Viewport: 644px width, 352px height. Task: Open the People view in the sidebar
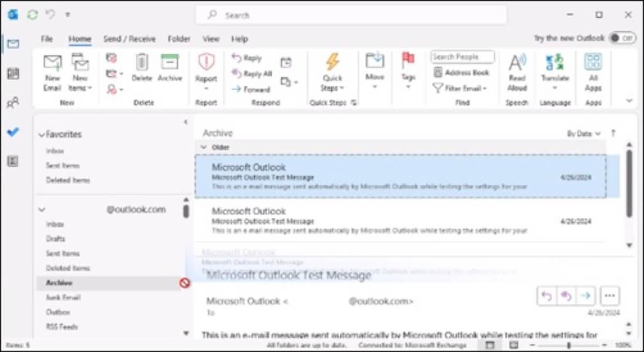tap(13, 103)
